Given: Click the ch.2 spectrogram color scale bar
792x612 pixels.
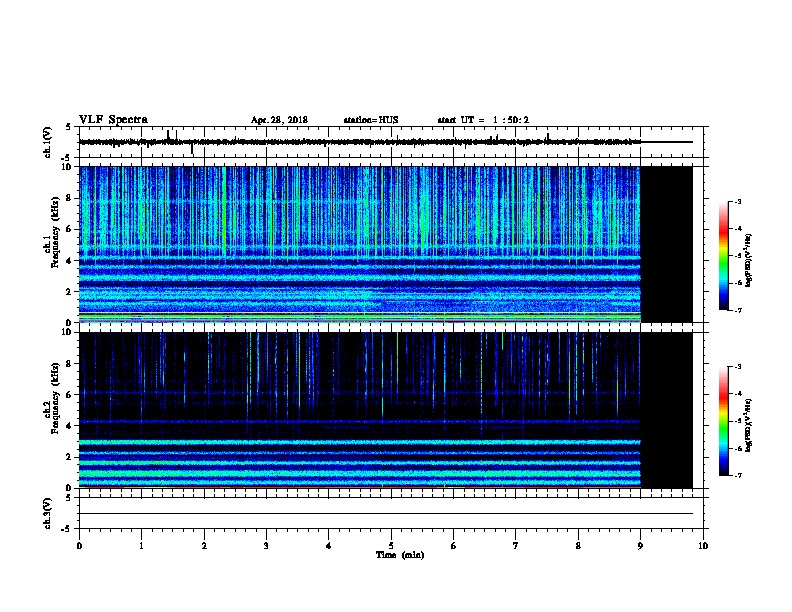Looking at the screenshot, I should tap(723, 421).
